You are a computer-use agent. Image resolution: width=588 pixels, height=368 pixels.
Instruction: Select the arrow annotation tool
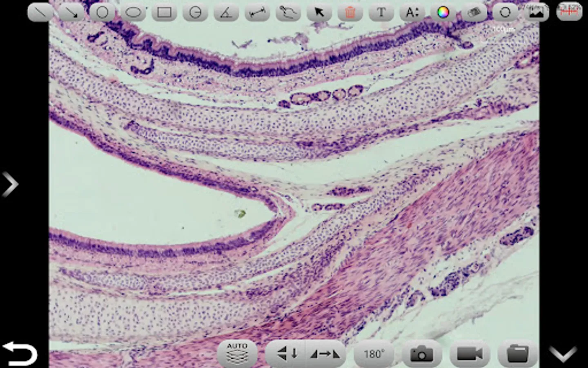(71, 12)
